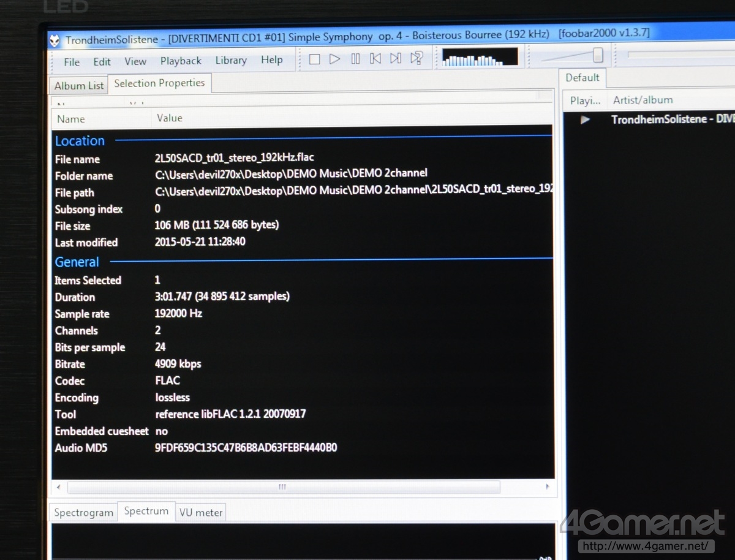Skip to the next track

(396, 58)
